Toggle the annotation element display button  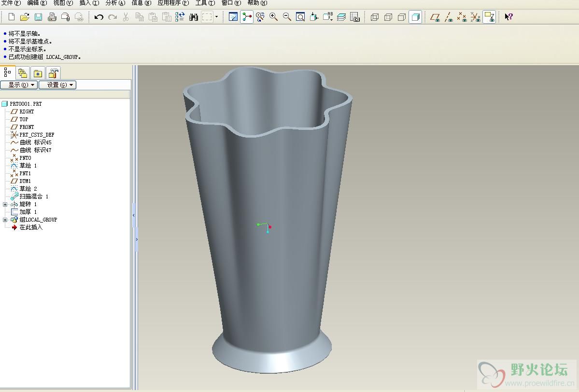click(x=489, y=16)
